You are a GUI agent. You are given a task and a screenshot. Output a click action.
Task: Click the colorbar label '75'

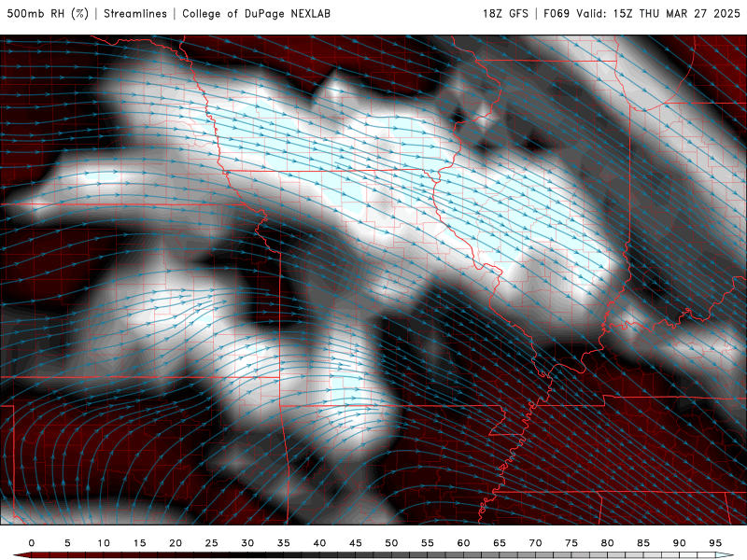coord(571,543)
